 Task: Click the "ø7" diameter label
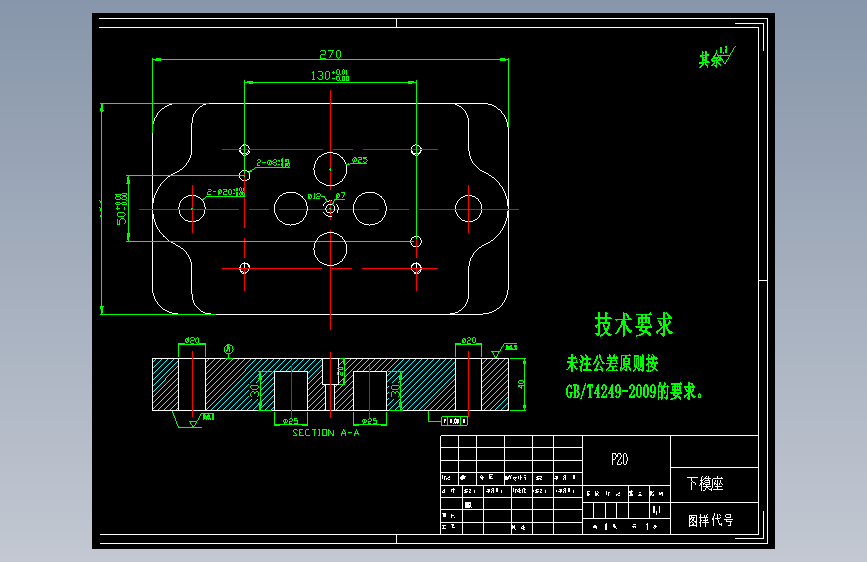point(340,195)
